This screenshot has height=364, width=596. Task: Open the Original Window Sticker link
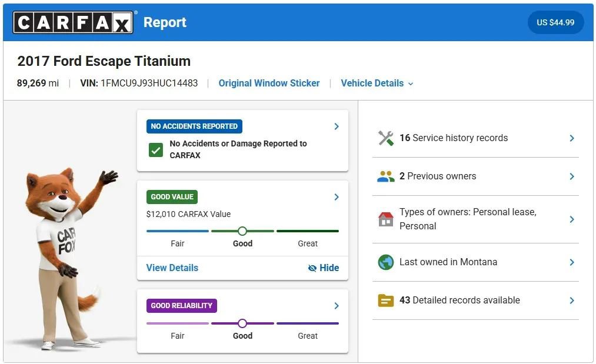pyautogui.click(x=269, y=83)
